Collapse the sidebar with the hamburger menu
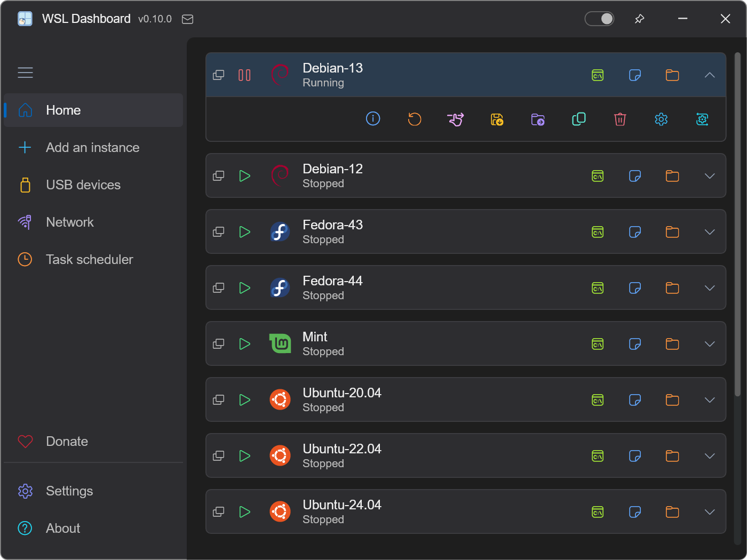Viewport: 747px width, 560px height. click(x=25, y=73)
